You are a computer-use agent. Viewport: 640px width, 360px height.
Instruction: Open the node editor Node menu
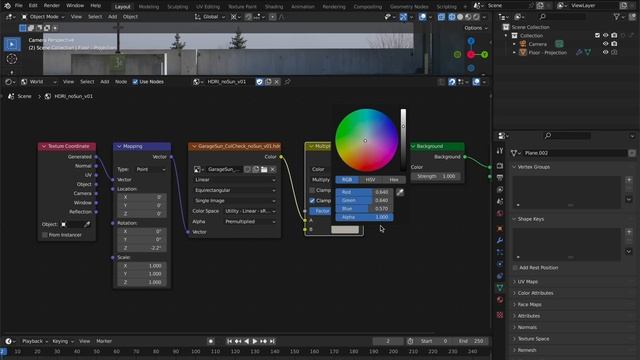121,82
